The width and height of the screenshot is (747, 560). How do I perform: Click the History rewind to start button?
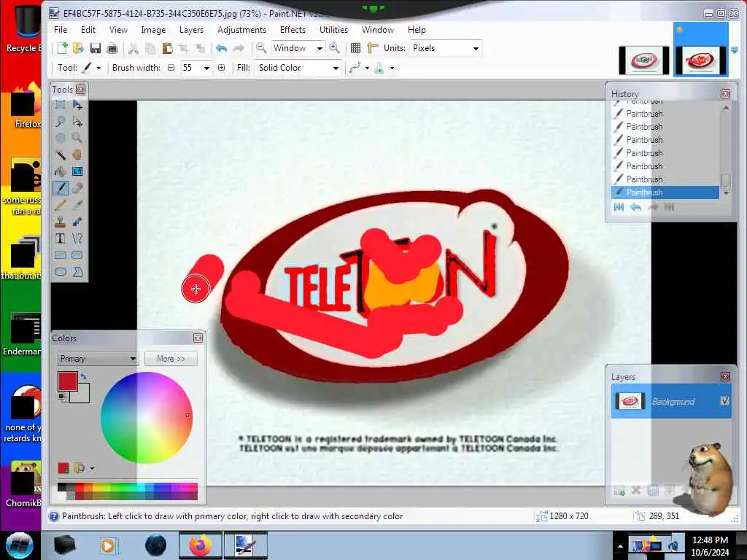(619, 207)
